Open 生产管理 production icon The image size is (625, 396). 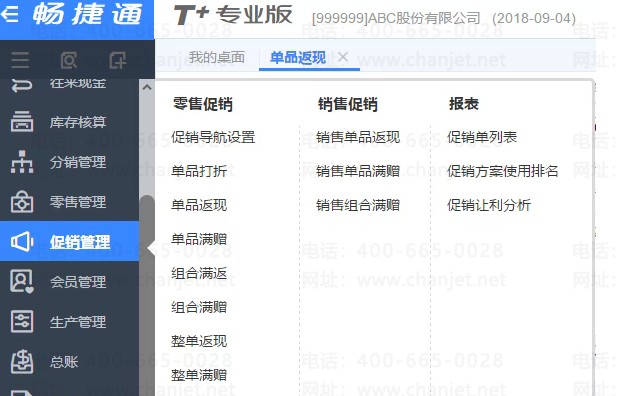22,321
